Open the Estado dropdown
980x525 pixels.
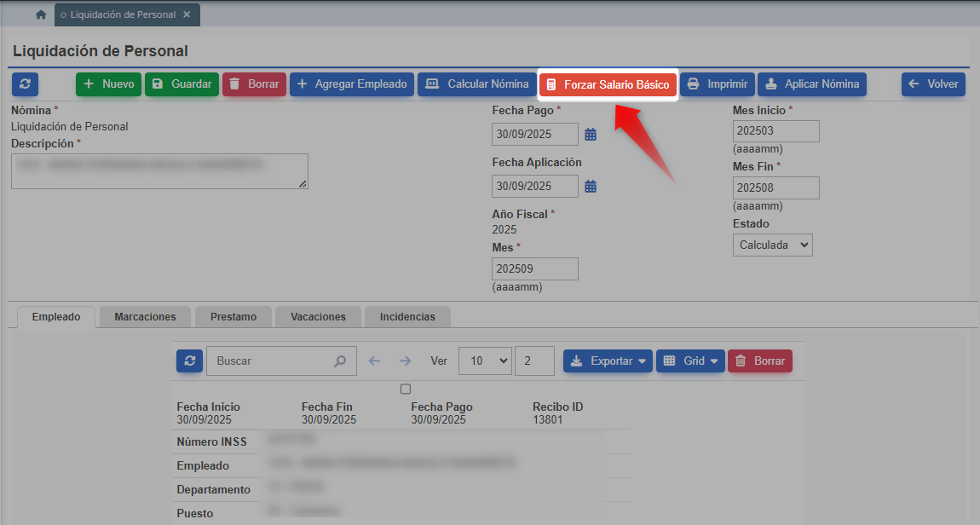tap(773, 245)
